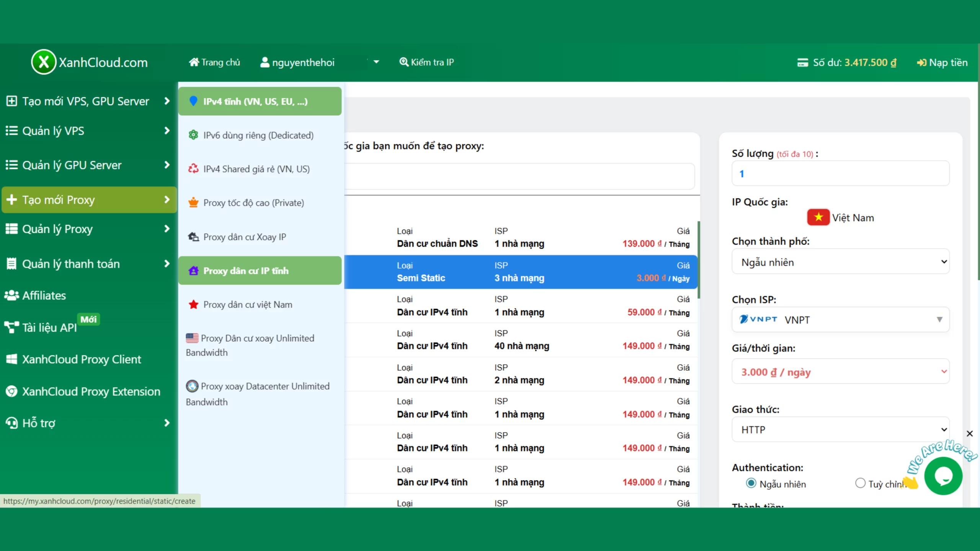Select Ngẫu nhiên authentication radio button
The width and height of the screenshot is (980, 551).
tap(751, 483)
